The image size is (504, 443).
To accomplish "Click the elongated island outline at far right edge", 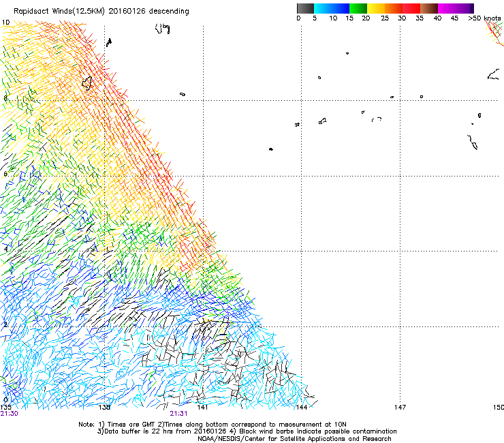I will [x=473, y=142].
